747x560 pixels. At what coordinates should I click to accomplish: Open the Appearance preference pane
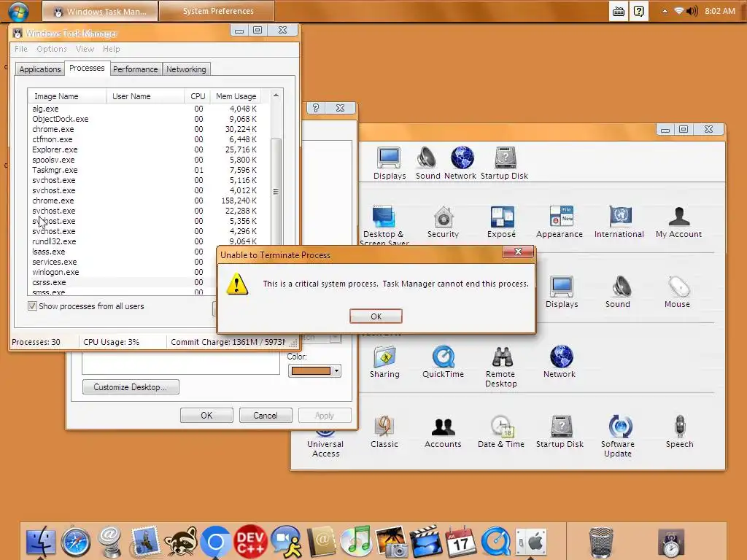[560, 222]
